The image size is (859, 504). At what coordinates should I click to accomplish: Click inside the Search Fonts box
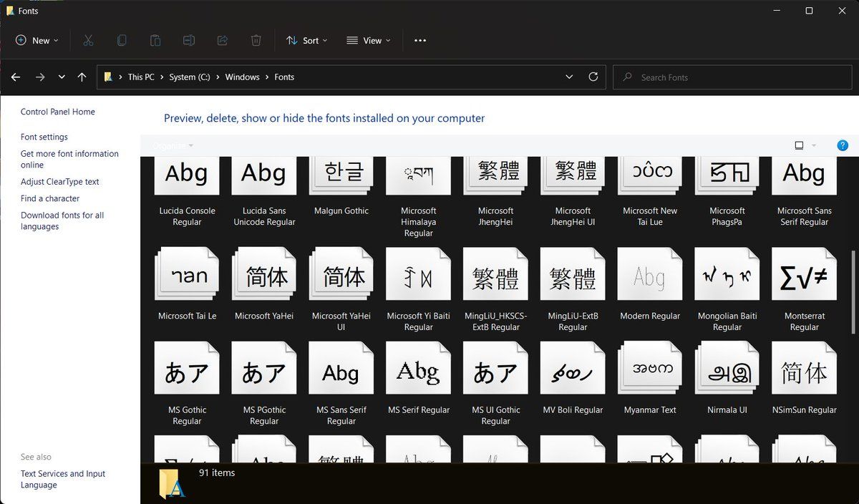point(730,77)
